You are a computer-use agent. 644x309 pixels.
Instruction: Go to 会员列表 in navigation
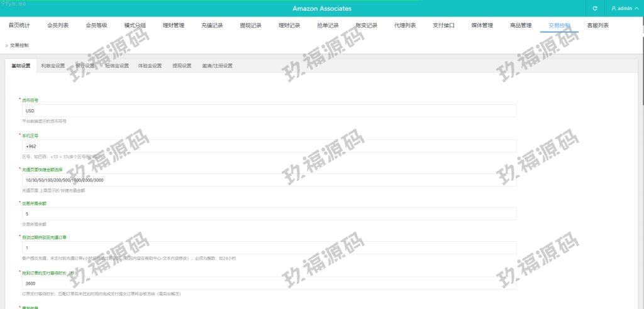[x=58, y=26]
